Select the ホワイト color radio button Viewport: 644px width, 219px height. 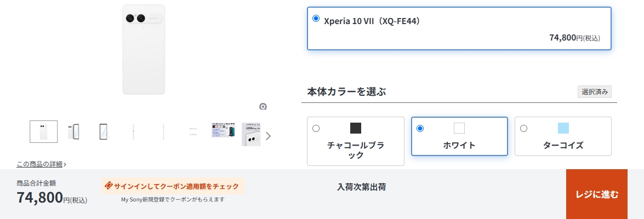(x=420, y=128)
